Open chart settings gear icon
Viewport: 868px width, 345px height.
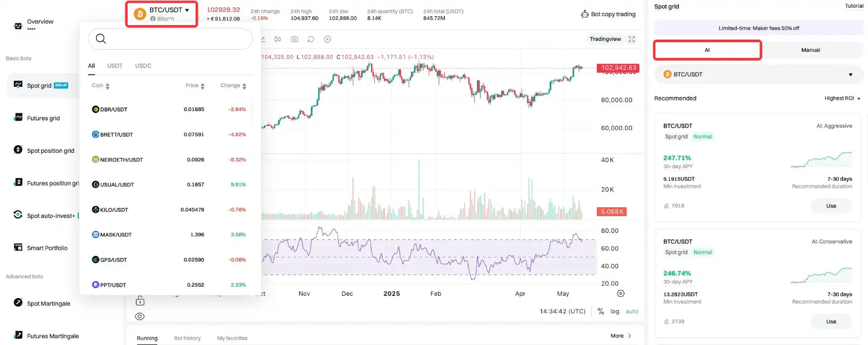pyautogui.click(x=621, y=293)
